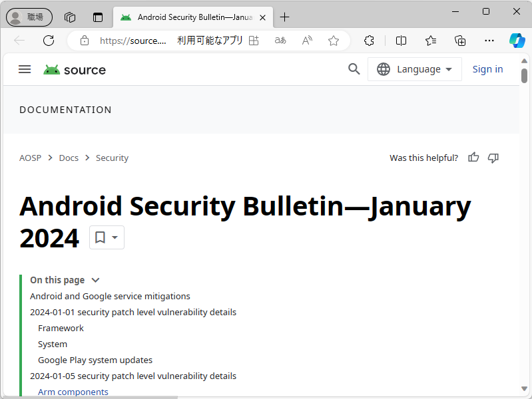This screenshot has width=532, height=399.
Task: Reload the page with refresh icon
Action: tap(49, 41)
